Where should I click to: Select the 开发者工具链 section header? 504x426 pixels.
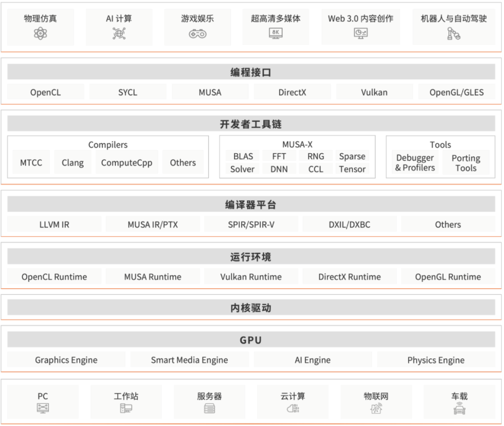click(x=251, y=124)
